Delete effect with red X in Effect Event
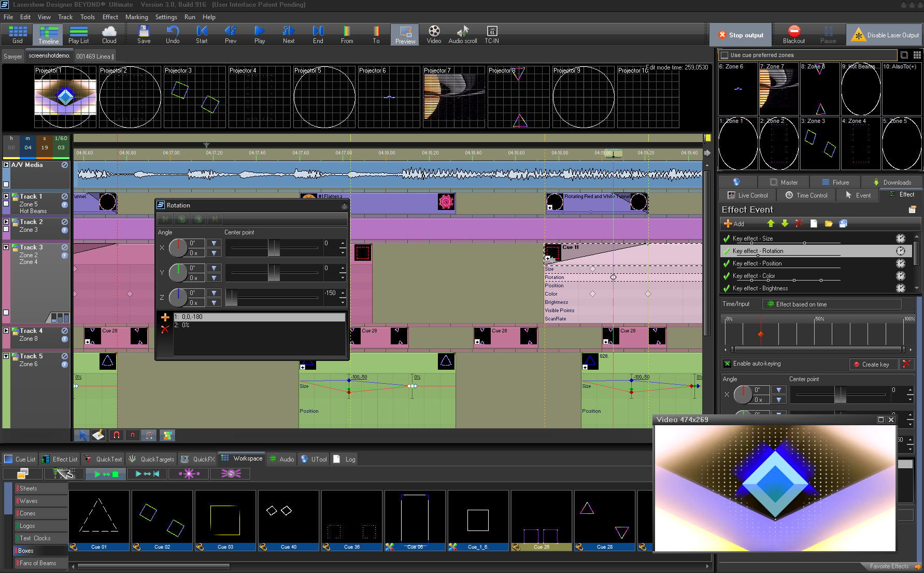The width and height of the screenshot is (924, 573). pos(799,223)
